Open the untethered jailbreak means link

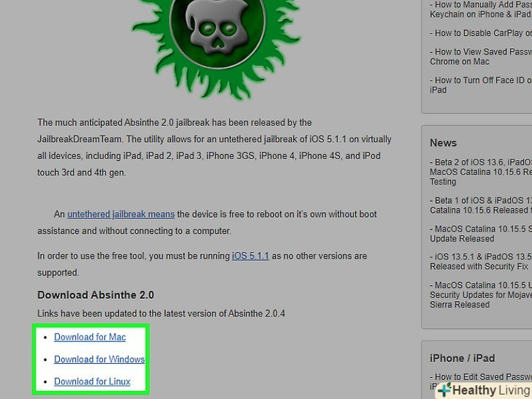pos(121,214)
